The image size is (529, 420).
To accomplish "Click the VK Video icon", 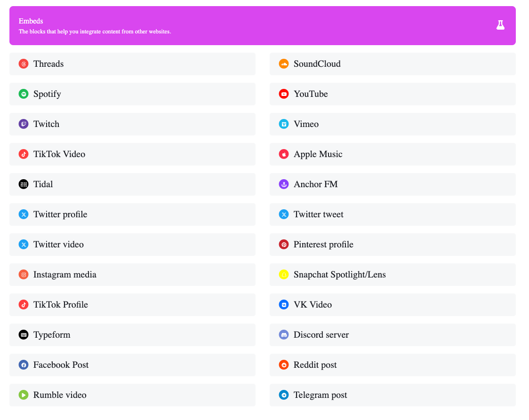I will coord(284,305).
